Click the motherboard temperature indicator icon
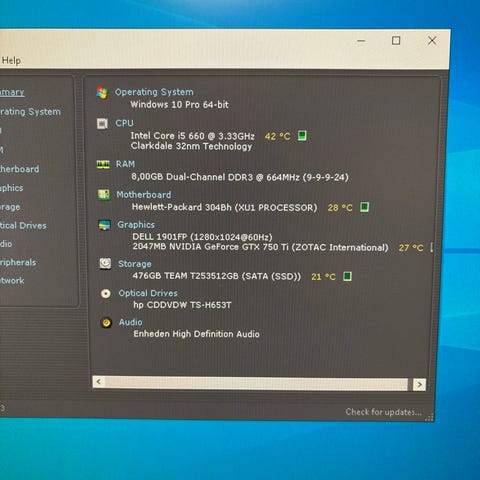Screen dimensions: 480x480 tap(365, 207)
